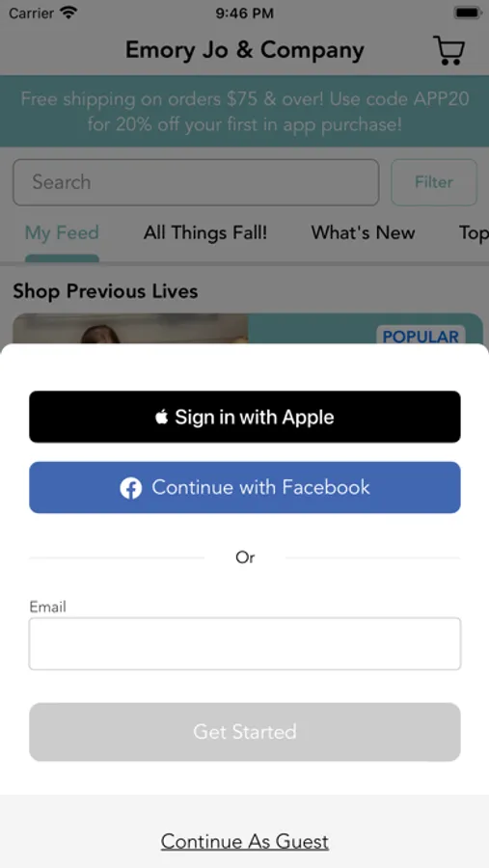489x868 pixels.
Task: Tap the Apple logo on sign-in button
Action: [x=161, y=417]
